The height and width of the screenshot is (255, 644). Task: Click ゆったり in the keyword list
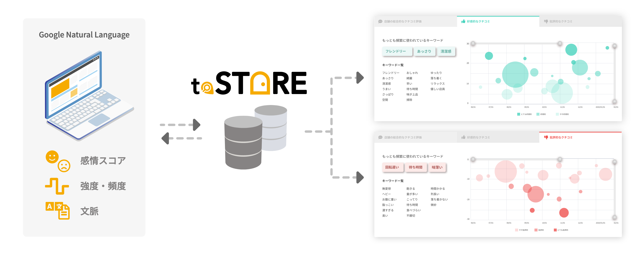point(436,73)
